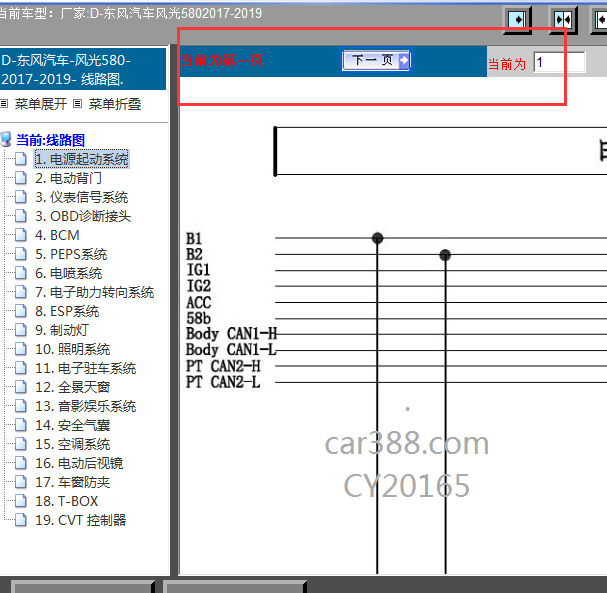Click 菜单折叠 to collapse the menu

(115, 104)
